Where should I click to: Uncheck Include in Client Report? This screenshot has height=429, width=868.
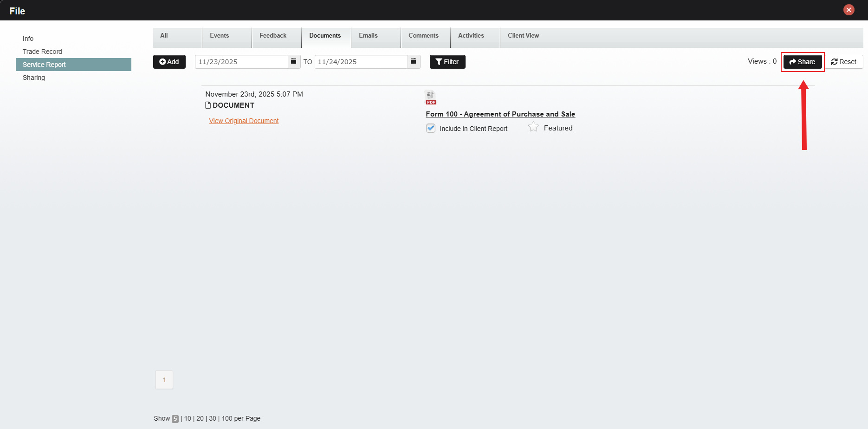[431, 128]
